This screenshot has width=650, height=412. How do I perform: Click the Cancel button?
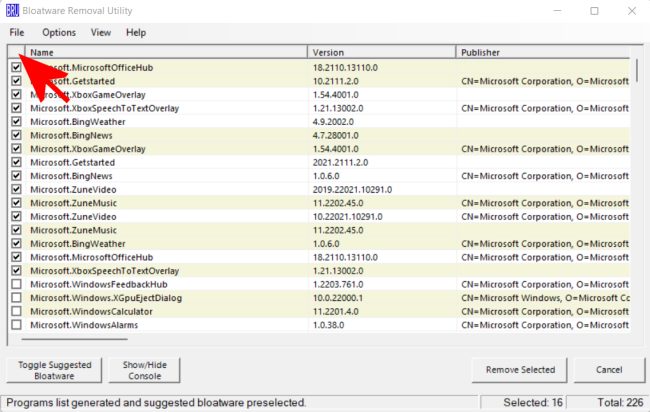(x=609, y=370)
